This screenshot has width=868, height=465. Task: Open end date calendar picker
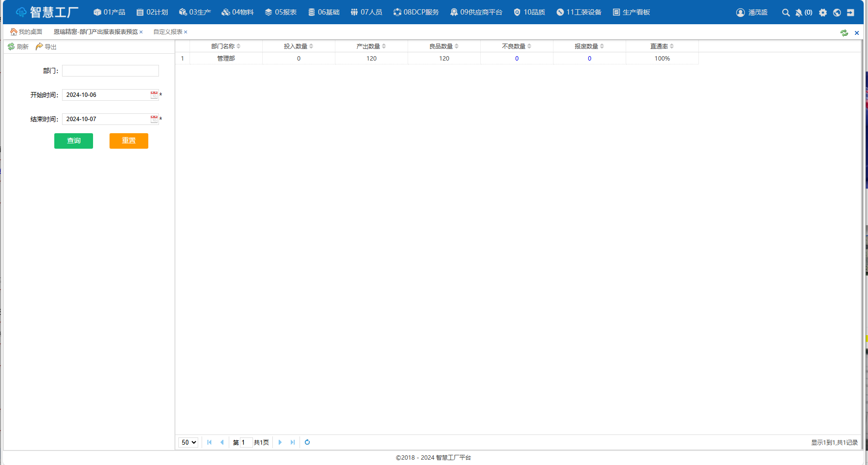[154, 119]
